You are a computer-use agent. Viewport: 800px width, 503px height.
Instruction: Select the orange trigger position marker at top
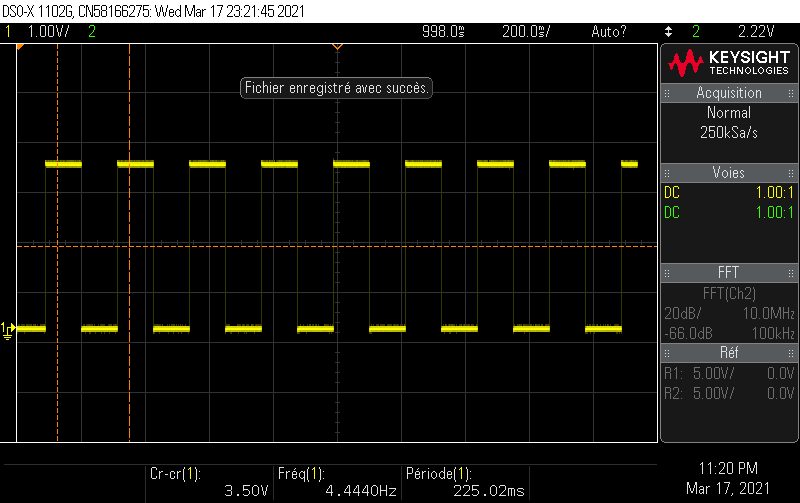[337, 47]
